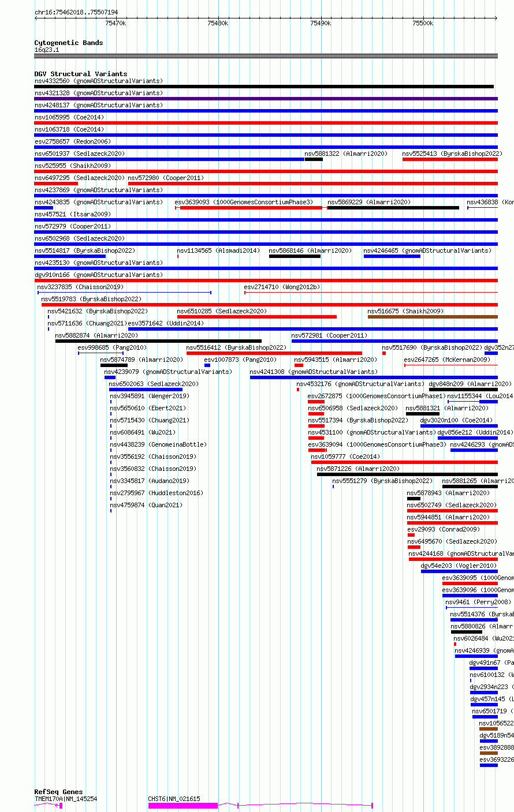Click nsv5943515 (Almarri2020) label

336,360
